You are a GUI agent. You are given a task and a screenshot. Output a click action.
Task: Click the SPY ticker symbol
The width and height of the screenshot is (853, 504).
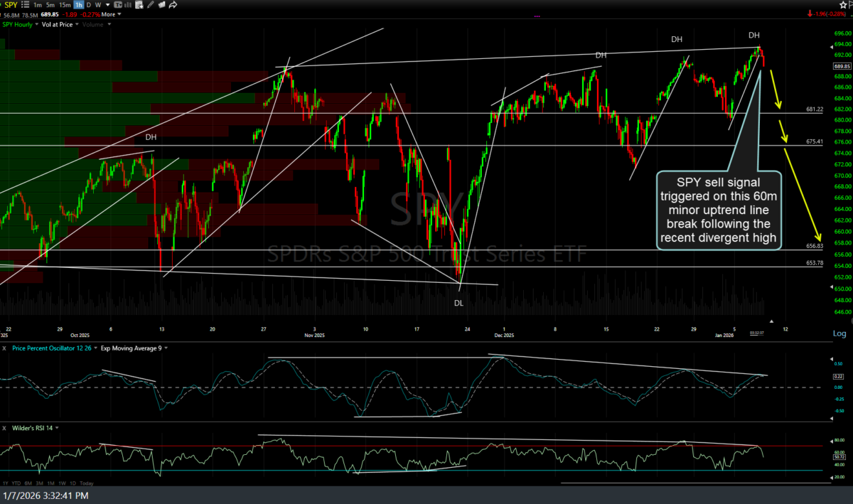pyautogui.click(x=11, y=4)
